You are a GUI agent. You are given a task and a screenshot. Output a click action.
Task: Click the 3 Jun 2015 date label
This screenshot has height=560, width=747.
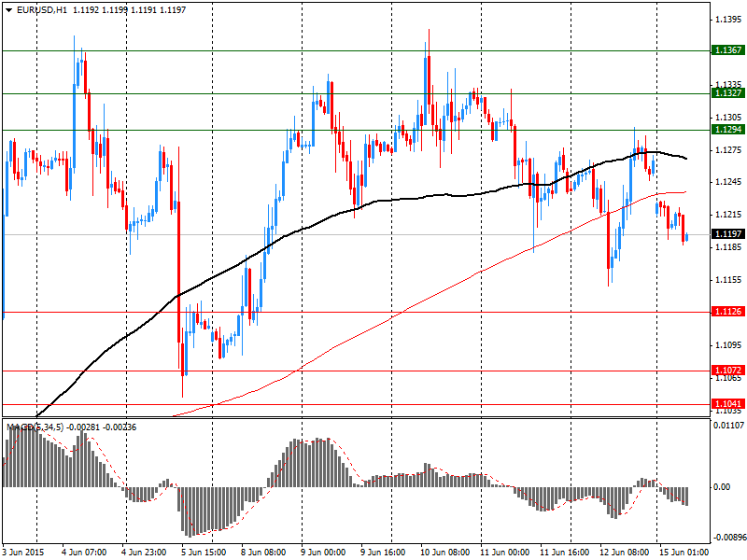22,553
